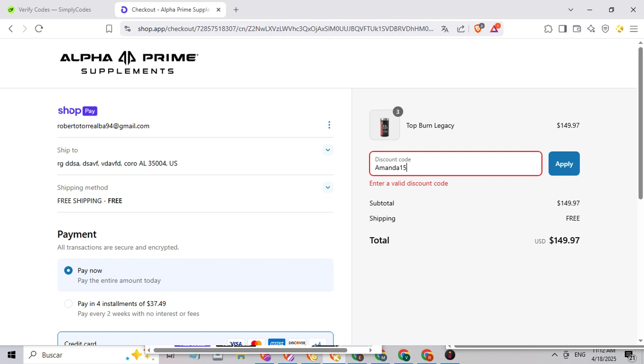The height and width of the screenshot is (364, 644).
Task: Go back to the previous page
Action: click(x=11, y=29)
